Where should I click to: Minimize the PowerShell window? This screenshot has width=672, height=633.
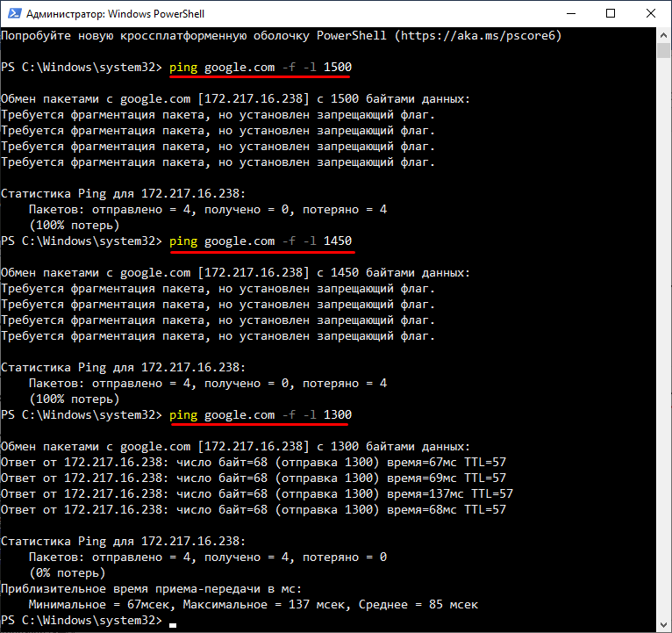point(571,13)
